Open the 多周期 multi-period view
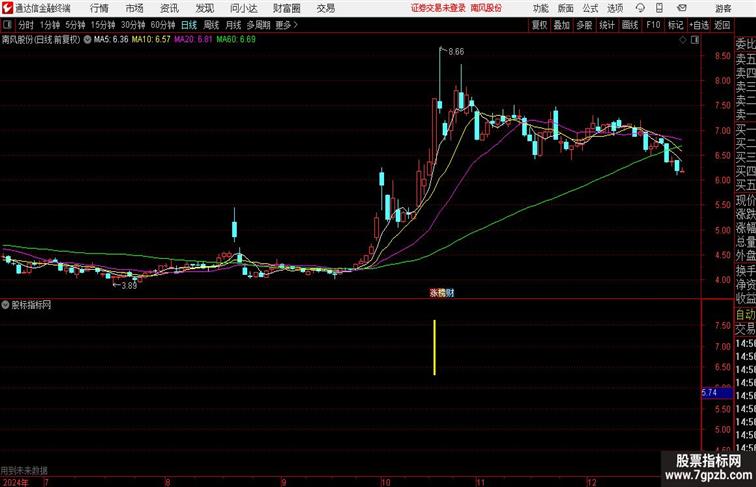Screen dimensions: 756x487 [x=258, y=25]
